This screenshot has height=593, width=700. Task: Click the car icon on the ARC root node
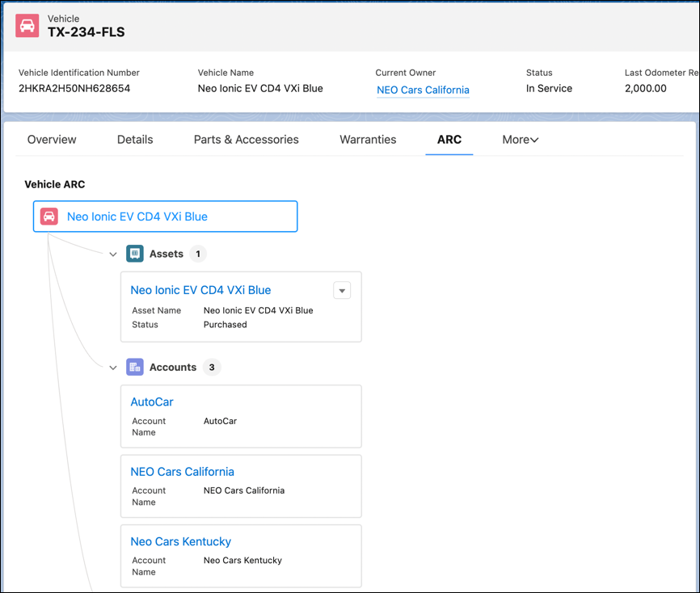pos(49,217)
